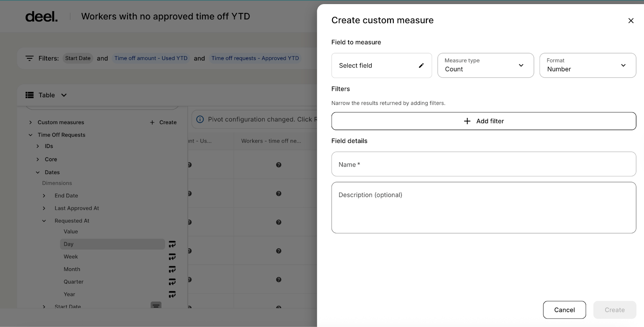Screen dimensions: 644x327
Task: Open the Measure type dropdown
Action: (x=485, y=65)
